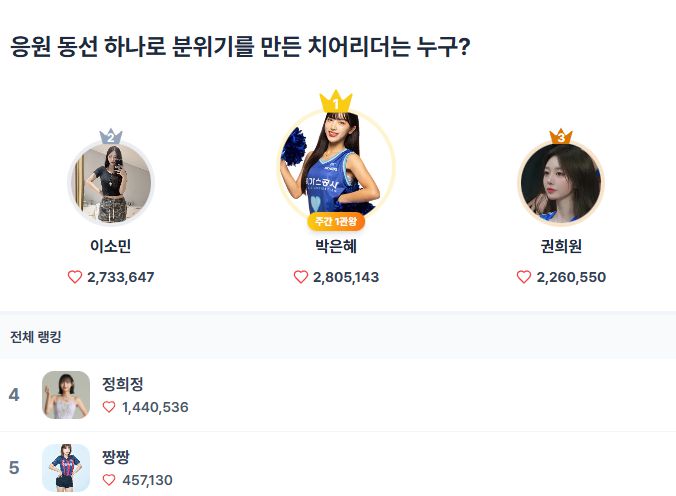Open 박은혜's first-place profile photo

point(336,165)
